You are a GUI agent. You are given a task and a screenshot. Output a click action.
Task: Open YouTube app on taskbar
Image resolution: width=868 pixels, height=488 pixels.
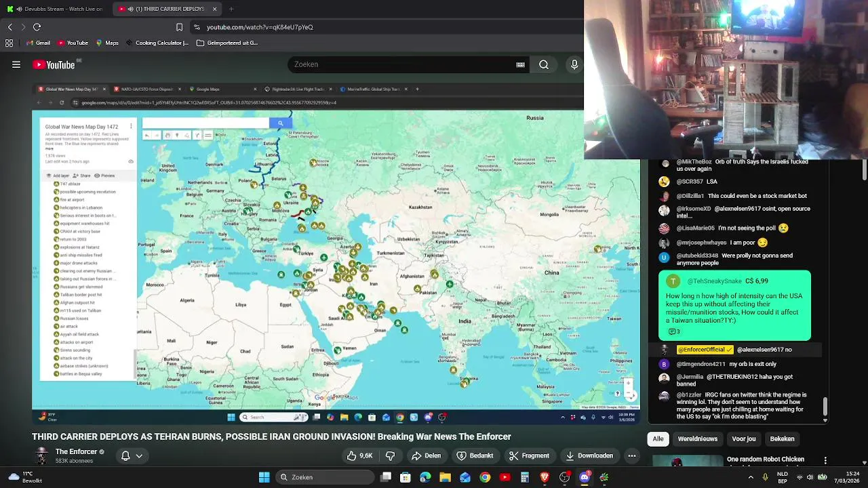click(x=505, y=477)
